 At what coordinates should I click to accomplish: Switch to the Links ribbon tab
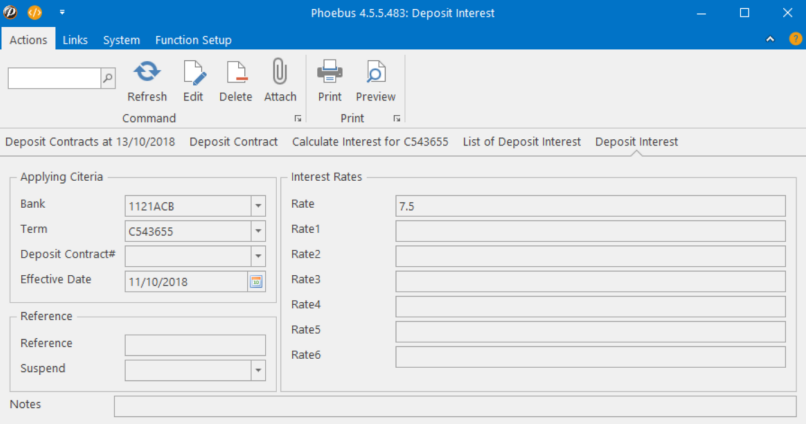point(75,40)
